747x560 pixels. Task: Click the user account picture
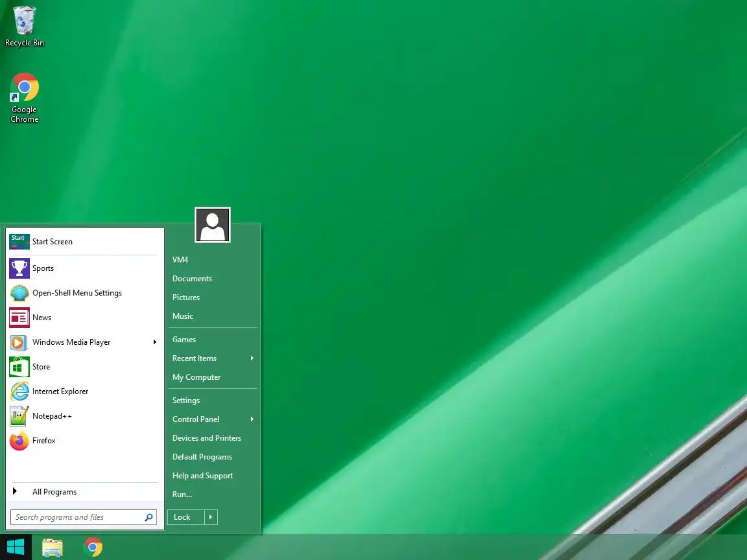[213, 225]
